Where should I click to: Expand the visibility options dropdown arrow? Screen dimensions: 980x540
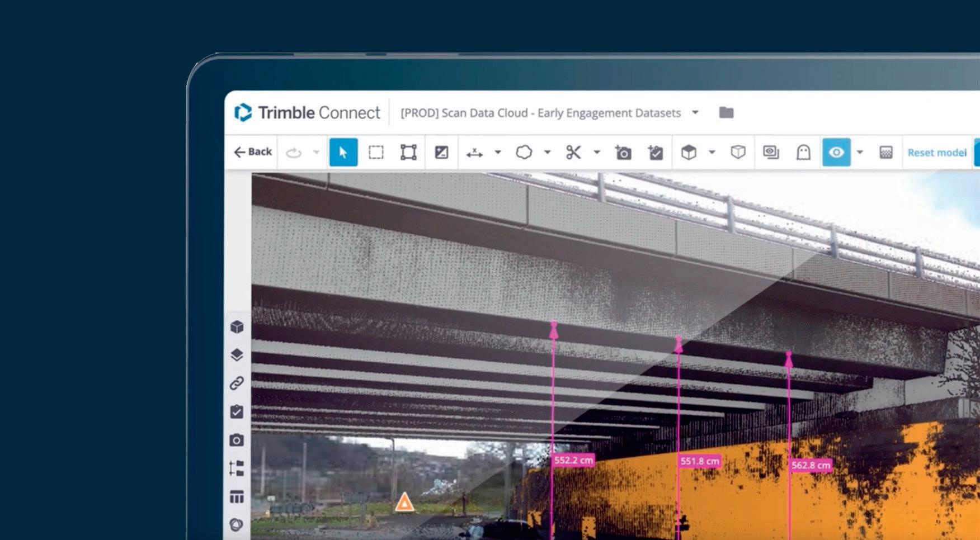(860, 152)
